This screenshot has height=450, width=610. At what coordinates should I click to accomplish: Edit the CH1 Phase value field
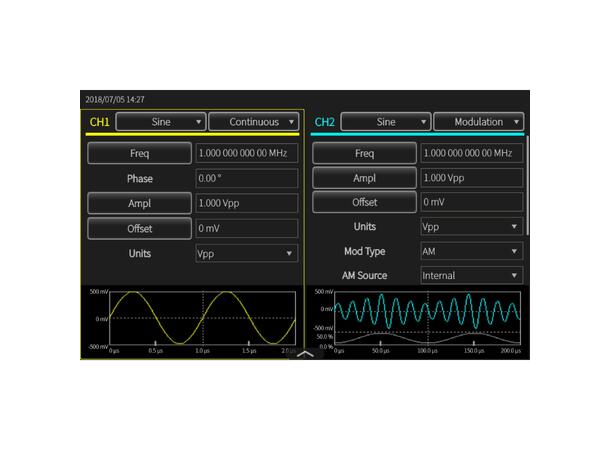246,178
